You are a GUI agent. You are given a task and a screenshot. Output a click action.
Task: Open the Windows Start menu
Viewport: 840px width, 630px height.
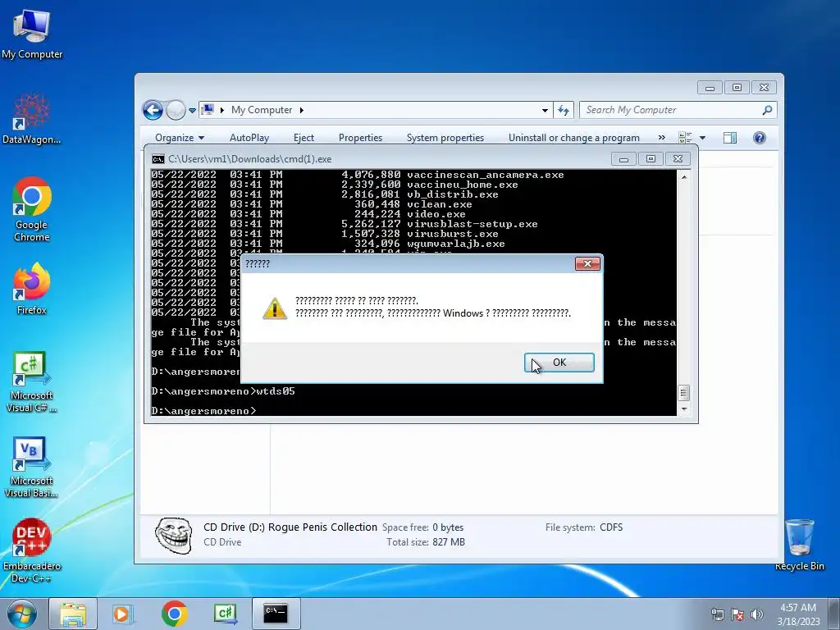[x=21, y=614]
